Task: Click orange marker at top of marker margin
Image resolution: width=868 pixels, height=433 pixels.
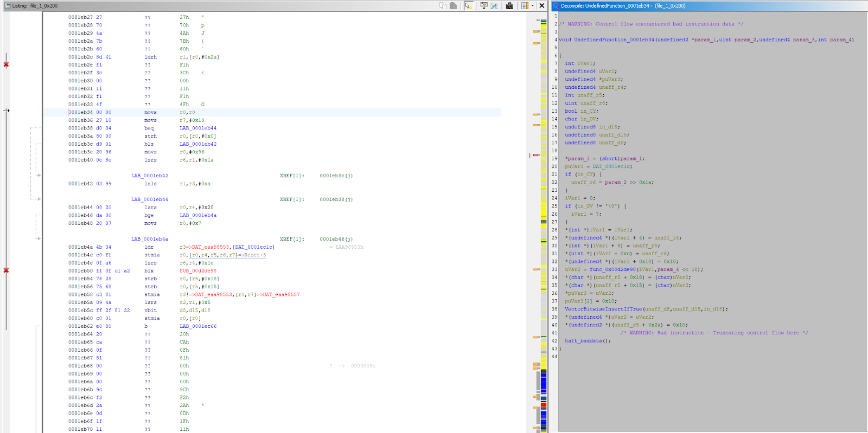Action: [537, 31]
